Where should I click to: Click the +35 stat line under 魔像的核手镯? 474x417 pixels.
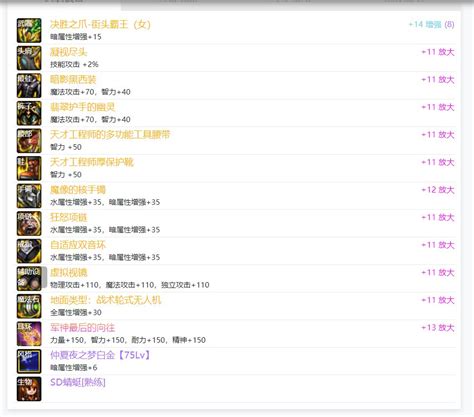pos(105,202)
